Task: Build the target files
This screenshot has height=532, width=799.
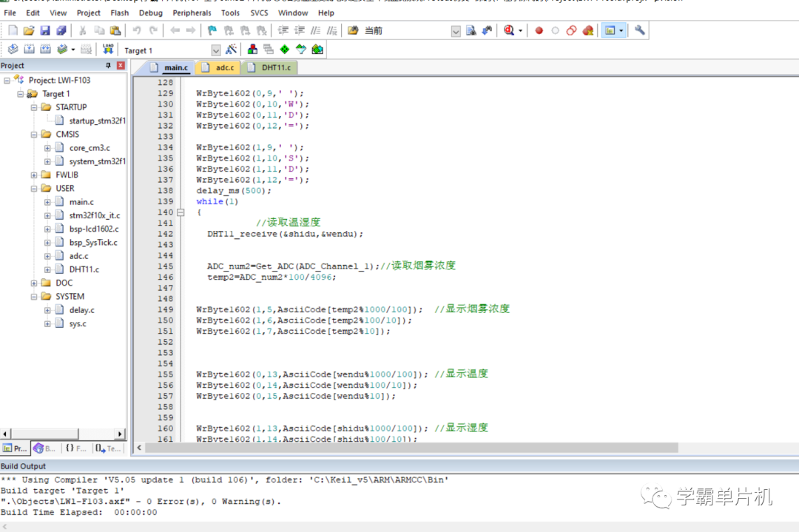Action: coord(29,50)
